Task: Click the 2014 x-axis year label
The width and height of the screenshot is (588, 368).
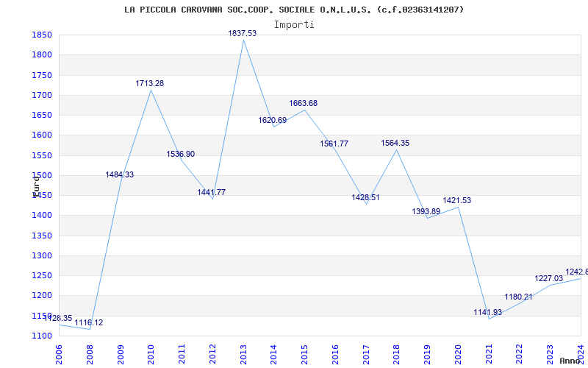Action: coord(273,354)
